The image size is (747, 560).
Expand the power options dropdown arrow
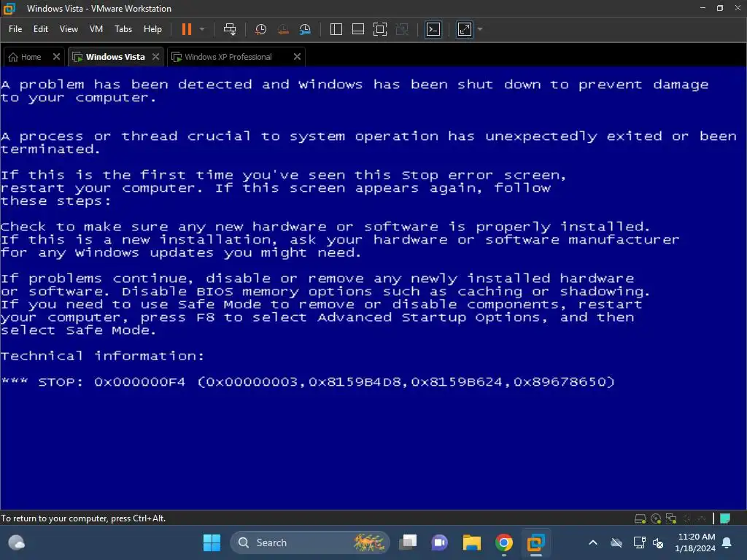point(202,29)
